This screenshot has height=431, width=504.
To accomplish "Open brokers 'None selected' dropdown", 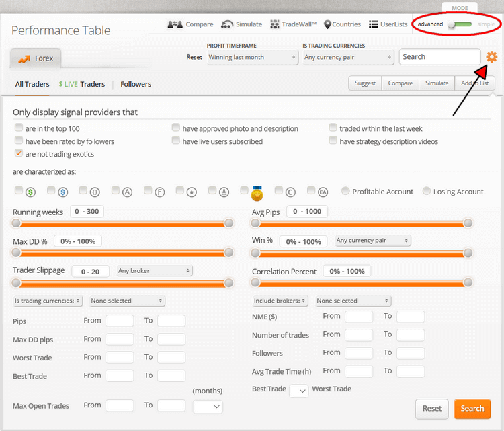I will click(353, 301).
